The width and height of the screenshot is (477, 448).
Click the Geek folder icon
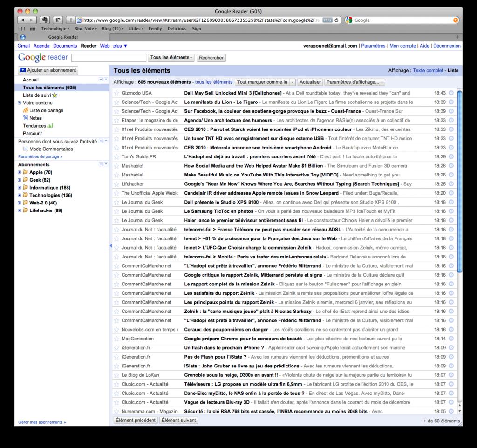pos(26,179)
